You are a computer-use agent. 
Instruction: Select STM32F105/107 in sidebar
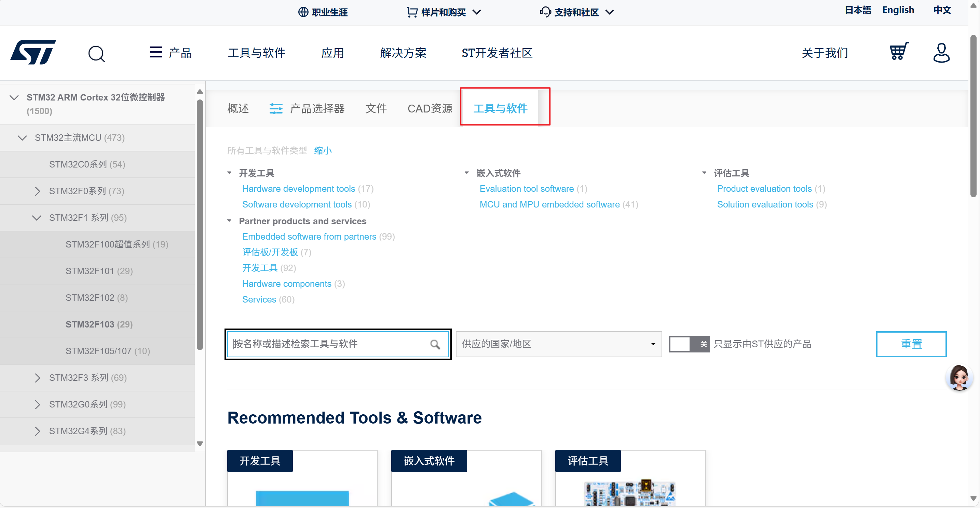click(x=108, y=351)
